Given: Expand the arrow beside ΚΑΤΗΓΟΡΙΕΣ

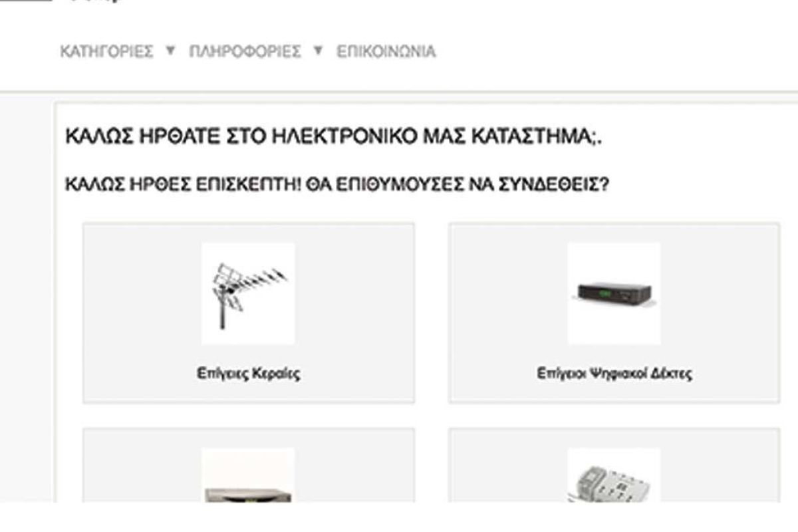Looking at the screenshot, I should (170, 51).
